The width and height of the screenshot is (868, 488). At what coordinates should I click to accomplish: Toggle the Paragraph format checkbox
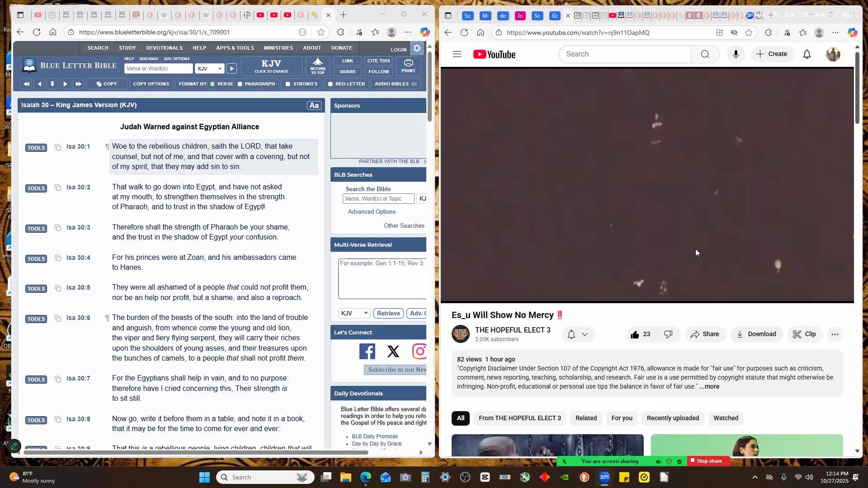(x=240, y=84)
